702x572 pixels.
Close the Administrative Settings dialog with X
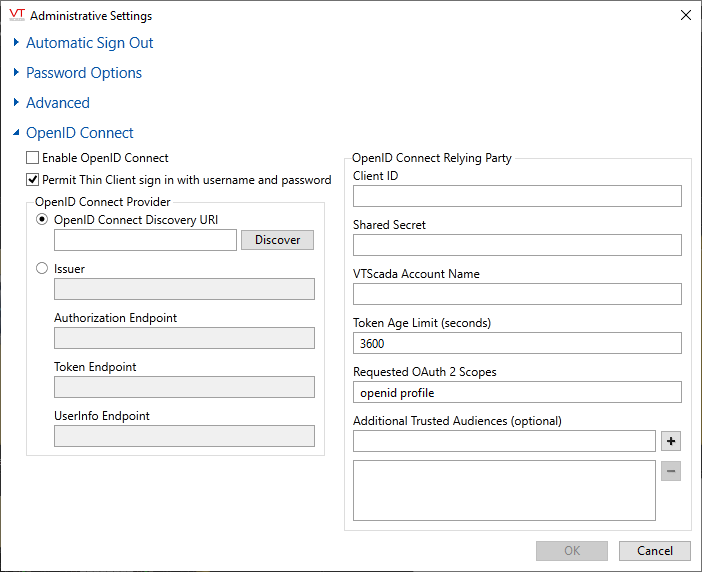[x=685, y=15]
